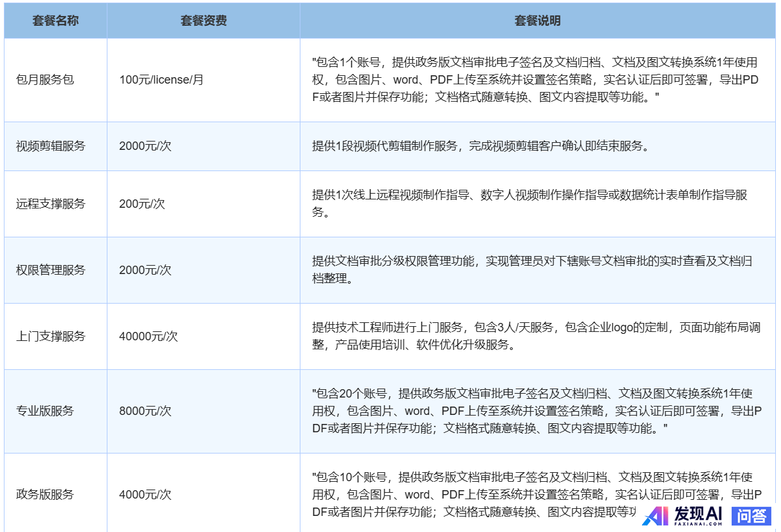Click the 问答 button
Viewport: 781px width, 532px height.
tap(751, 515)
